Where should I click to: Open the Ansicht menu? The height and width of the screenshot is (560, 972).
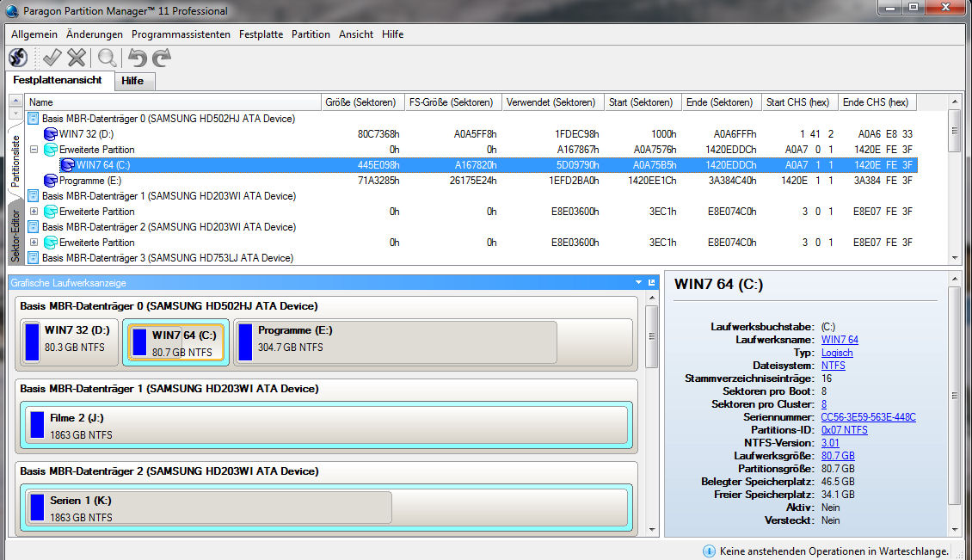pos(356,34)
